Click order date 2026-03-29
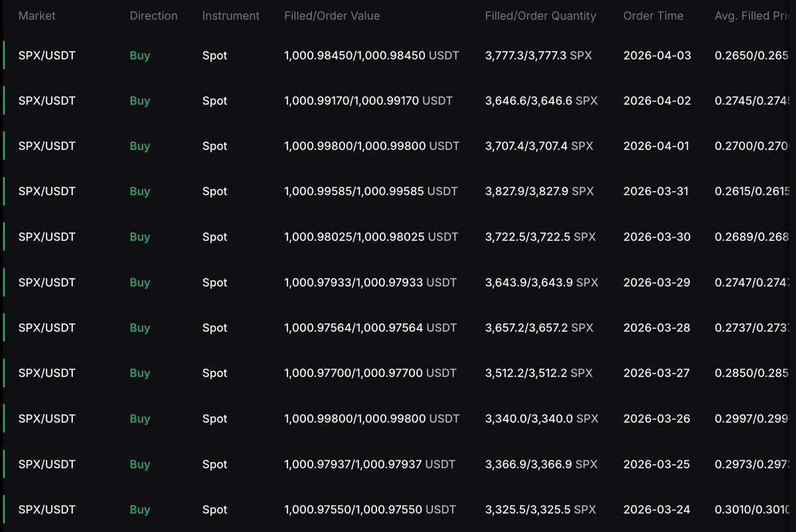The height and width of the screenshot is (532, 796). [657, 282]
